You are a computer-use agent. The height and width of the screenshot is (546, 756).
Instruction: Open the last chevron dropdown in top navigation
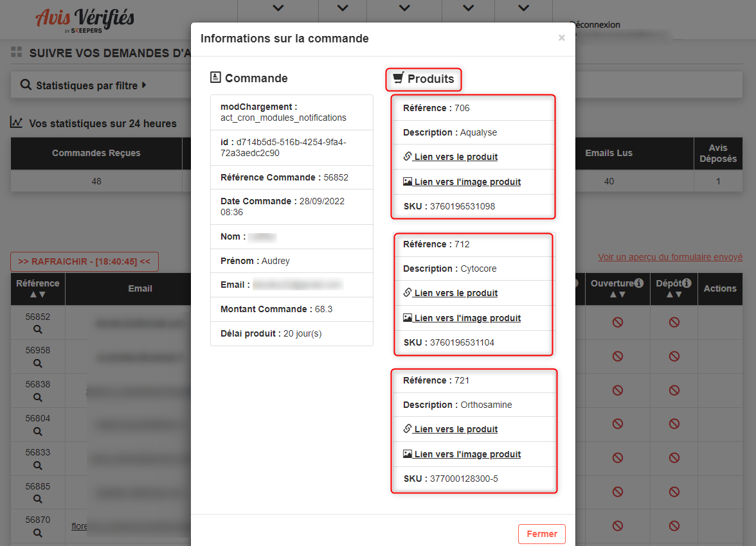point(523,8)
